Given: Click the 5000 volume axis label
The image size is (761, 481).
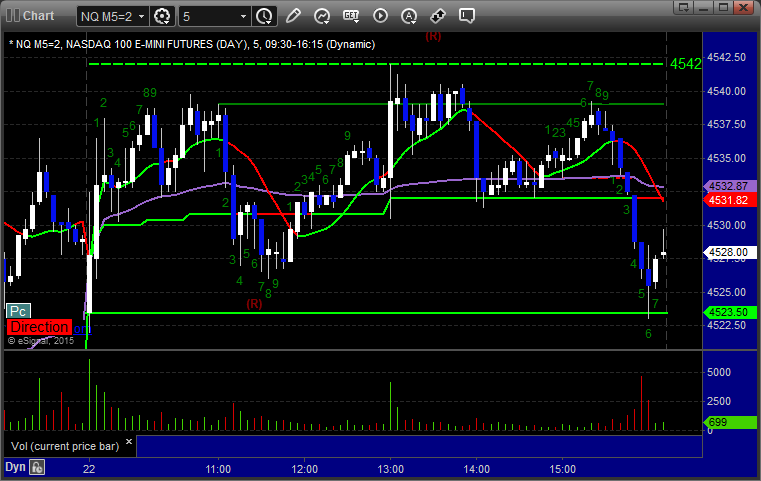Looking at the screenshot, I should (x=719, y=372).
